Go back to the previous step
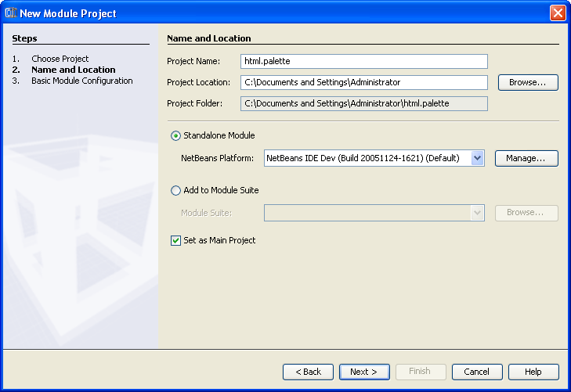The height and width of the screenshot is (392, 571). tap(308, 372)
